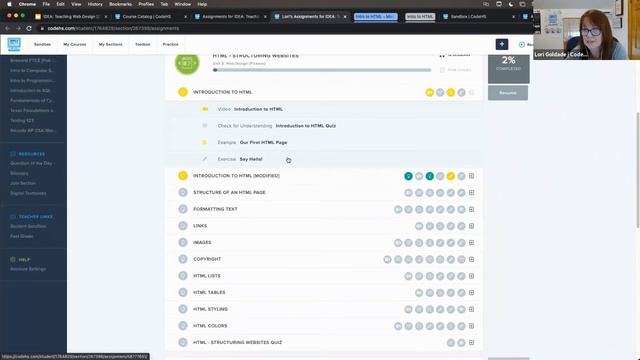Open Glossary in the sidebar

point(19,173)
